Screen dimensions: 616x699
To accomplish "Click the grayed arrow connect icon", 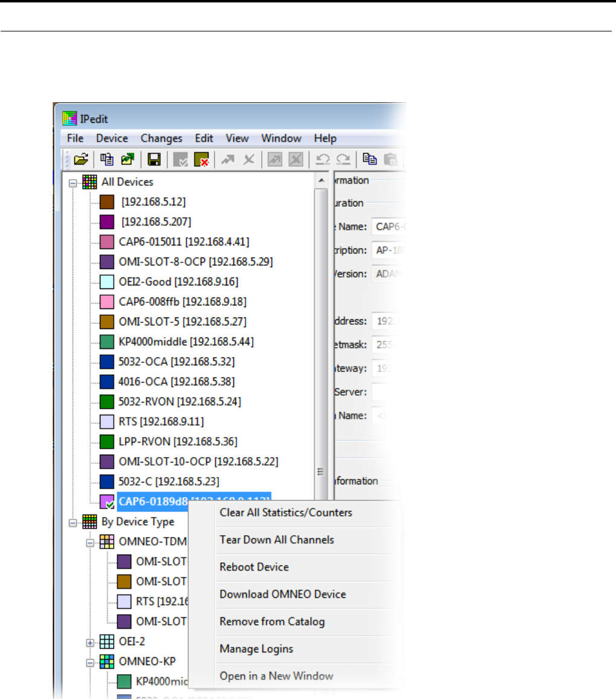I will coord(228,159).
